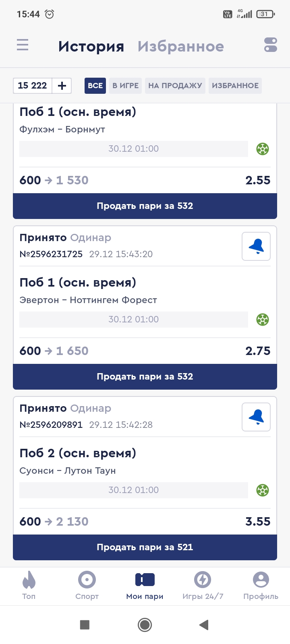Image resolution: width=290 pixels, height=644 pixels.
Task: Tap football icon in Эвертон – Ноттингем row
Action: (x=263, y=320)
